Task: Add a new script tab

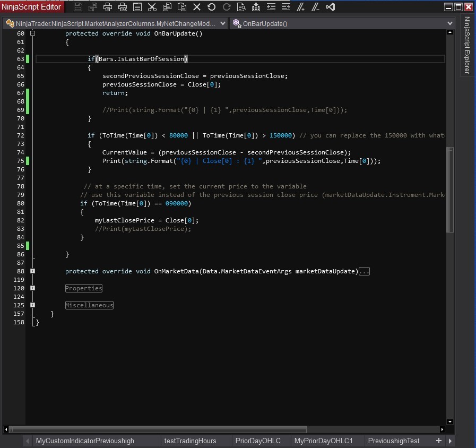Action: (x=439, y=441)
